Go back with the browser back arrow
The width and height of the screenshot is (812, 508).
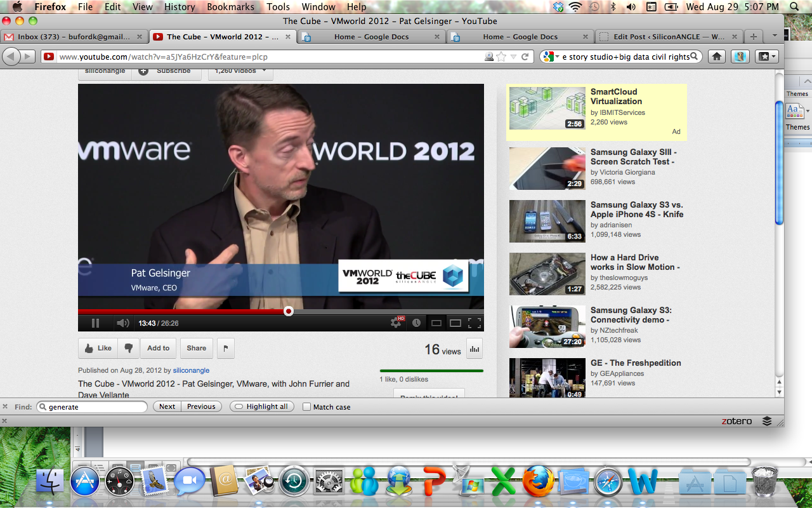(11, 57)
